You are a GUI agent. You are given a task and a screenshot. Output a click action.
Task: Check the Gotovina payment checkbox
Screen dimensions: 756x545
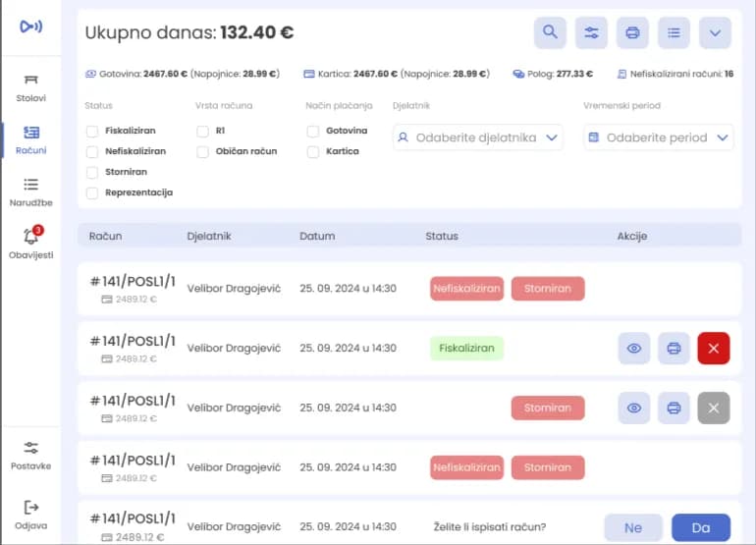[313, 131]
